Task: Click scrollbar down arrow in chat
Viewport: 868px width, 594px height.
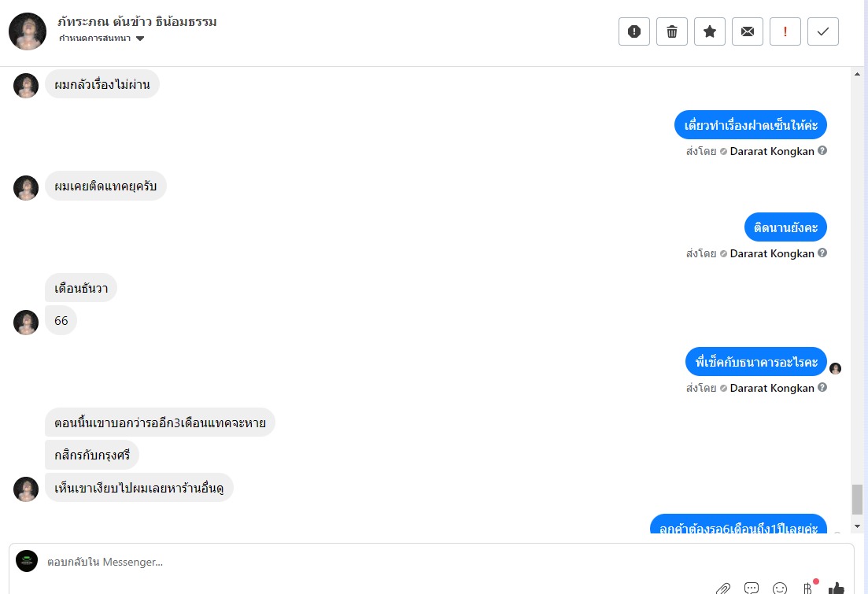Action: click(x=857, y=526)
